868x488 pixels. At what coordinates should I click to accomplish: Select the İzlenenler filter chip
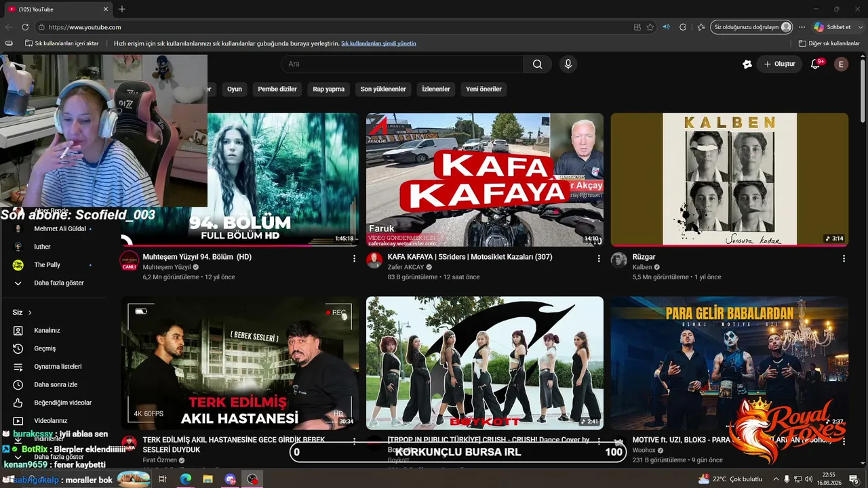(x=436, y=89)
